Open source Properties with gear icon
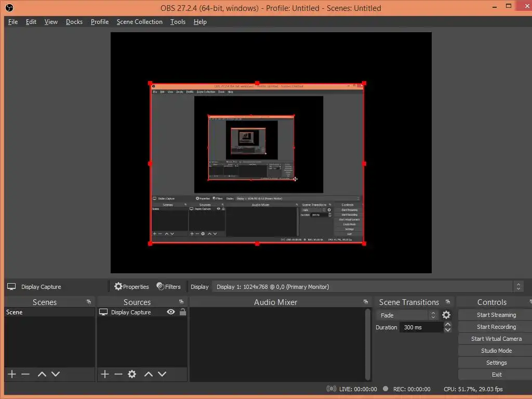This screenshot has width=532, height=399. point(131,287)
